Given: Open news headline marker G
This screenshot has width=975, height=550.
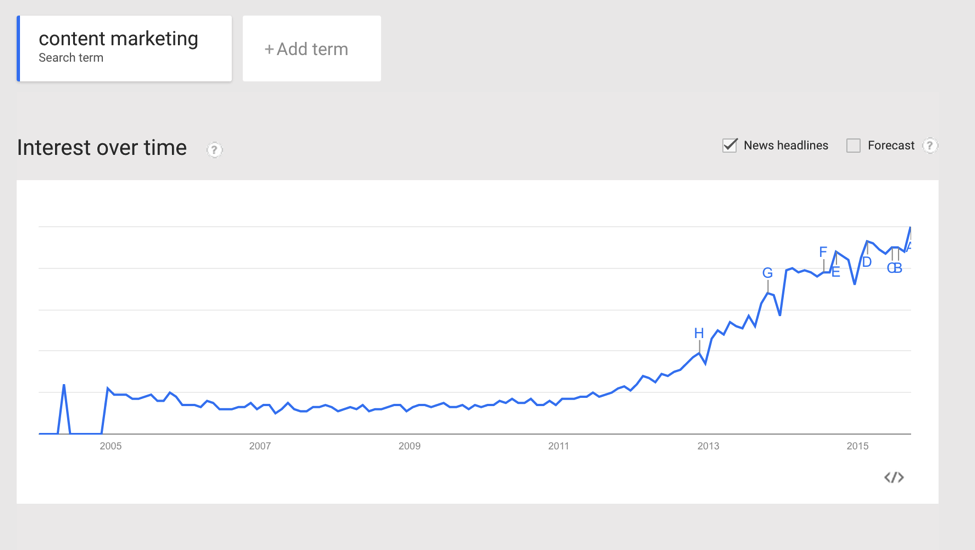Looking at the screenshot, I should tap(767, 273).
